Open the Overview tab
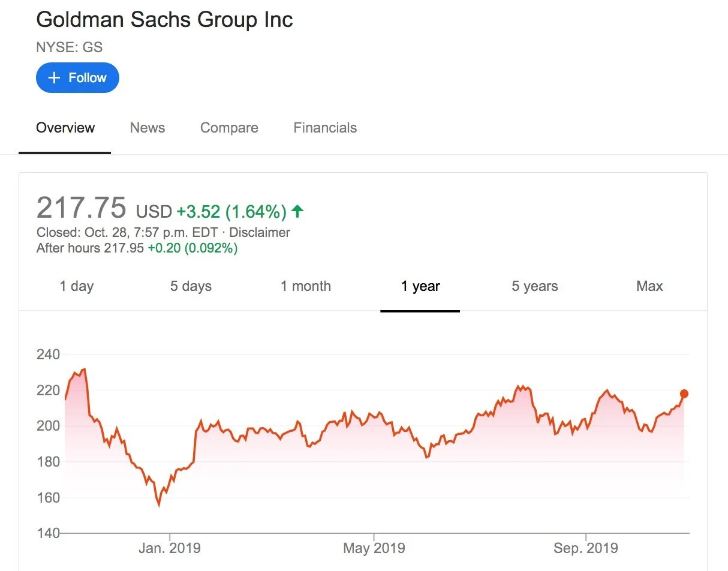This screenshot has height=571, width=728. pos(65,128)
